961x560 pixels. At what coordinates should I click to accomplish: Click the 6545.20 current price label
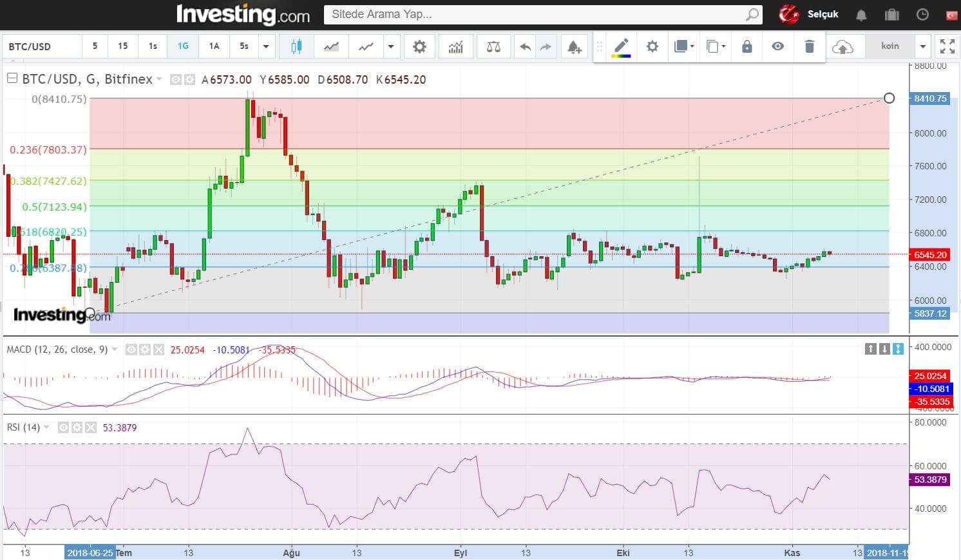pos(930,255)
